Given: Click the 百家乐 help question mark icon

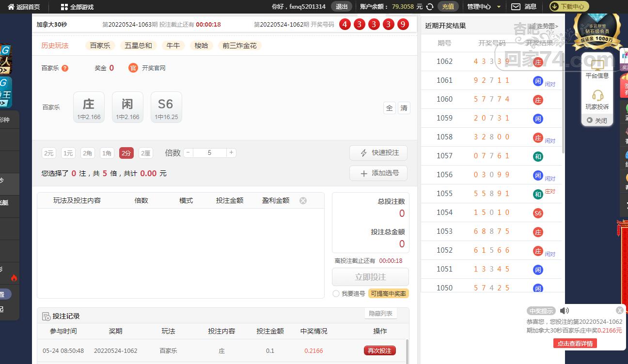Looking at the screenshot, I should click(65, 68).
